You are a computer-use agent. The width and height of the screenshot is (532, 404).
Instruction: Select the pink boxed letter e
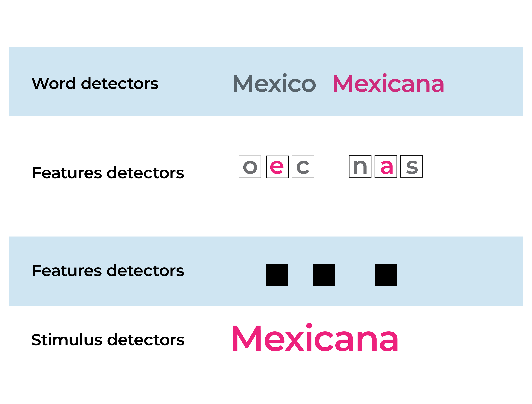[x=277, y=167]
